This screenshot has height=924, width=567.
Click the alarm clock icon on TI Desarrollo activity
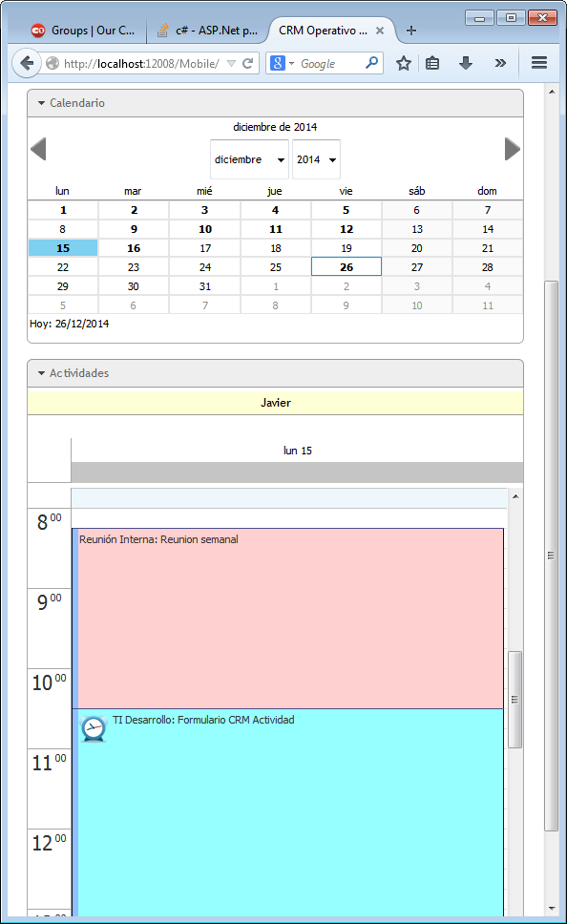click(x=94, y=729)
